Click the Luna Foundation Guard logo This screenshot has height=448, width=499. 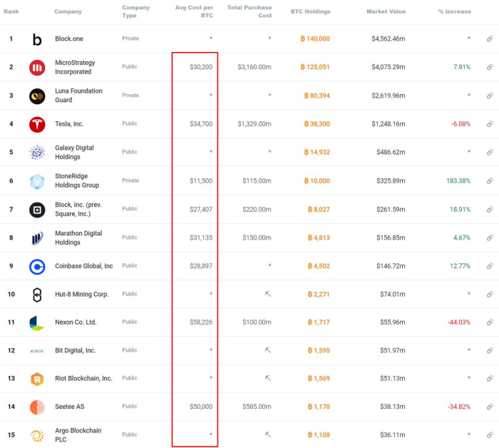(x=37, y=96)
